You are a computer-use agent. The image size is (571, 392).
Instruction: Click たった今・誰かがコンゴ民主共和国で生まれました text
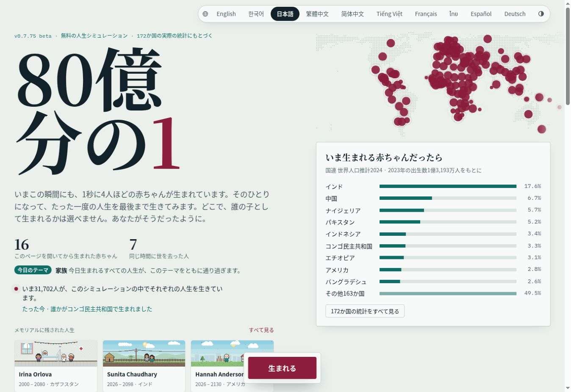[87, 309]
